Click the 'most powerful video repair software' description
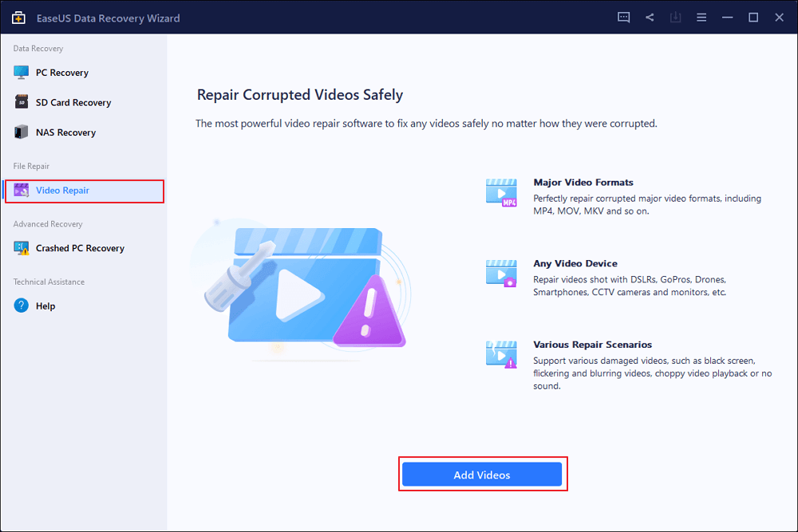798x532 pixels. (x=426, y=124)
